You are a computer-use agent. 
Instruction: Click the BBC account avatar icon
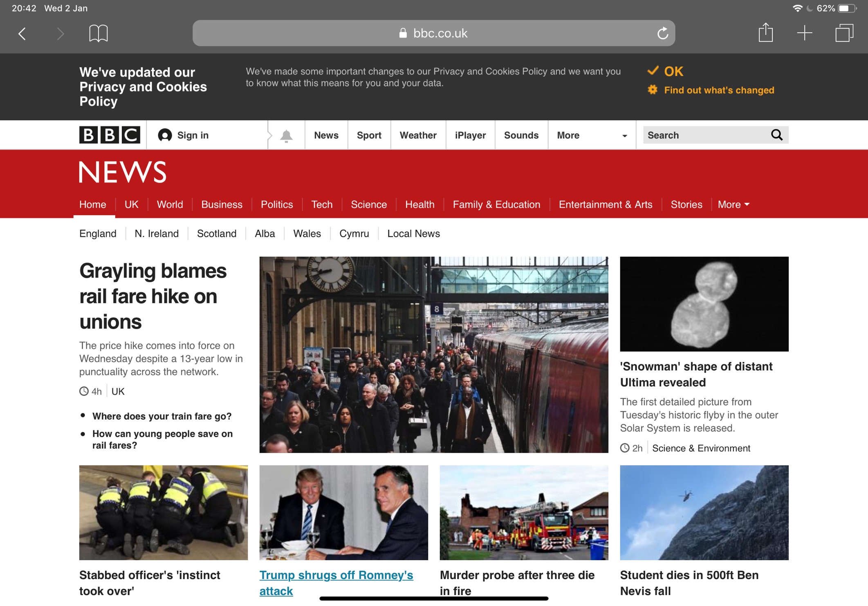tap(165, 135)
